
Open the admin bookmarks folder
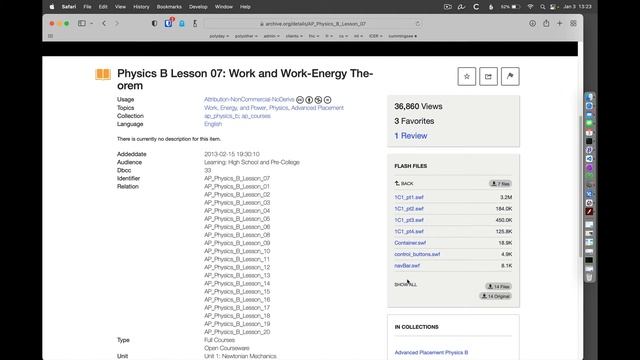[271, 36]
